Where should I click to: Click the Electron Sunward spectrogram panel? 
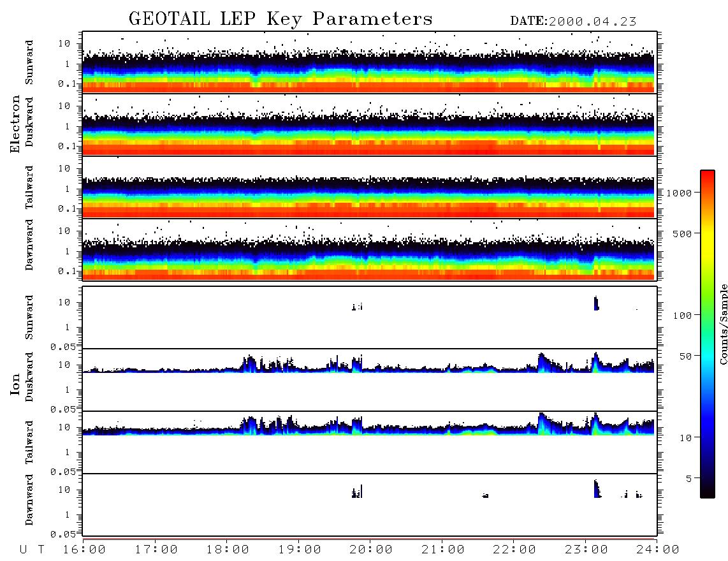click(370, 62)
